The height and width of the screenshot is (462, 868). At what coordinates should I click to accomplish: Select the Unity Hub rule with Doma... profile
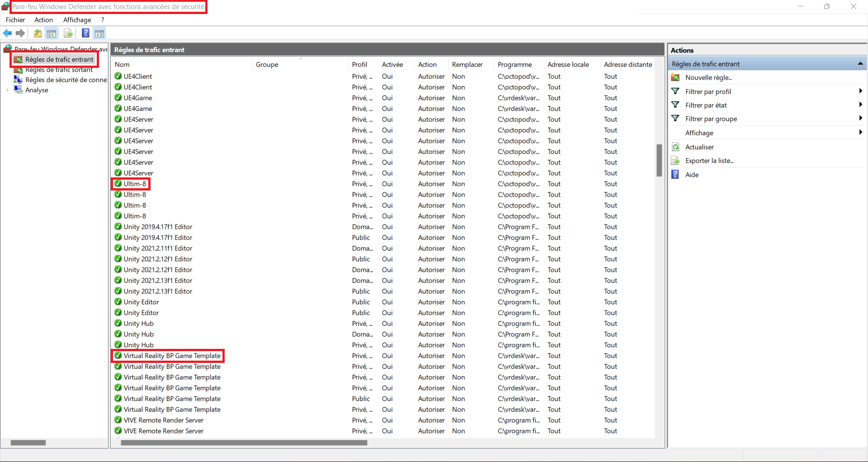pos(383,334)
